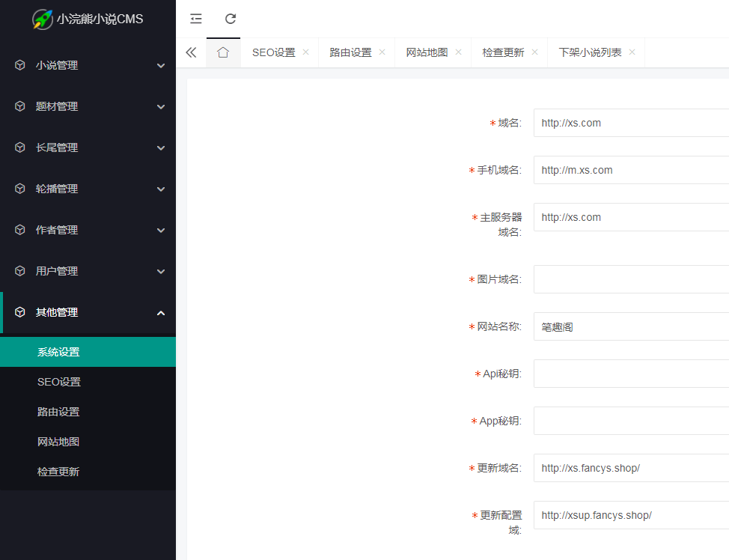
Task: Expand the 用户管理 menu chevron
Action: pos(161,271)
